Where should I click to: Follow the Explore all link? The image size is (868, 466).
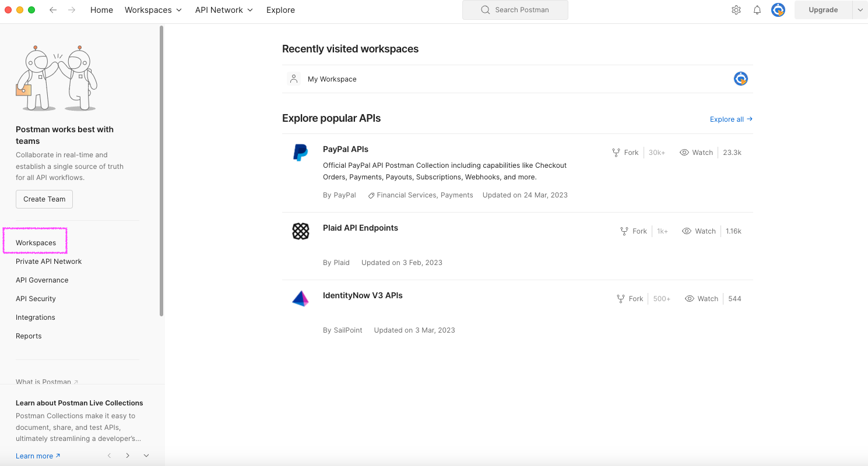point(731,119)
